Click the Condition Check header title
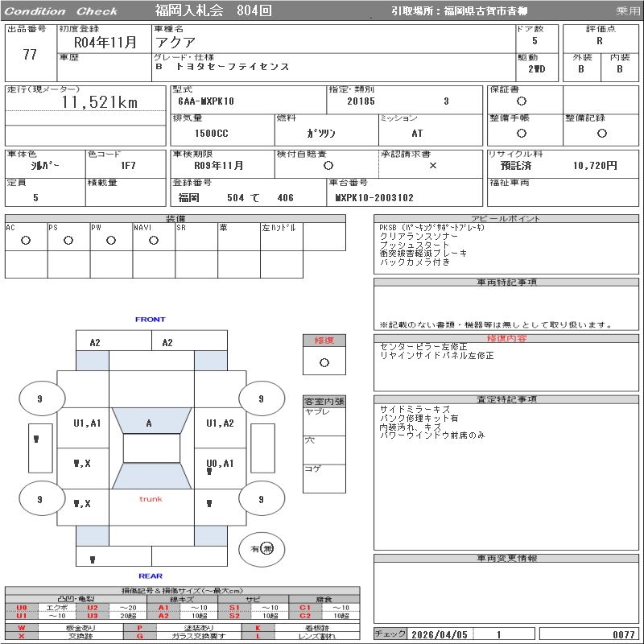The height and width of the screenshot is (644, 644). coord(62,11)
